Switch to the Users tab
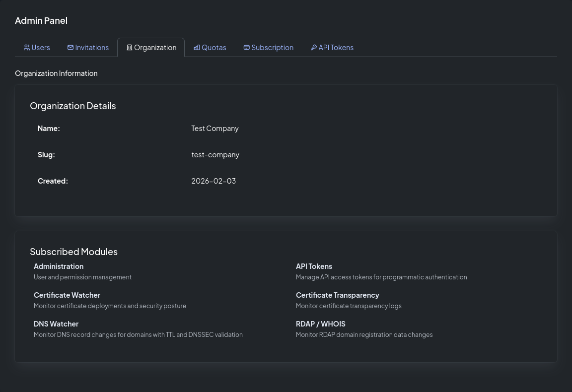572x392 pixels. 37,48
